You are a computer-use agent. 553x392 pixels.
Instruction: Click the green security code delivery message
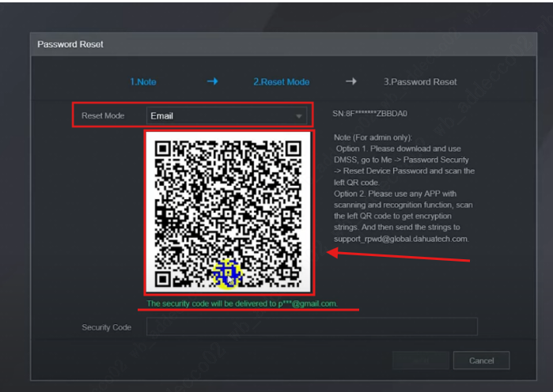pyautogui.click(x=242, y=303)
